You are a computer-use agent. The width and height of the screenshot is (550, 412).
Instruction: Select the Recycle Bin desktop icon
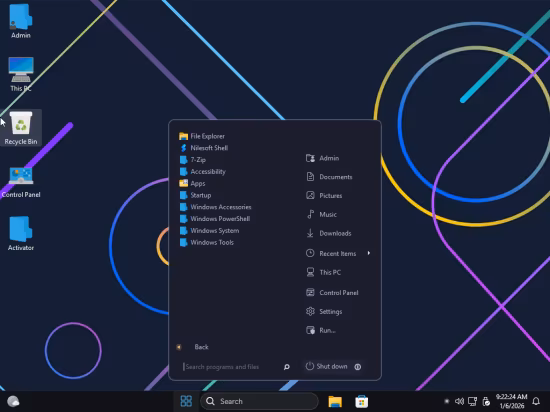coord(21,128)
